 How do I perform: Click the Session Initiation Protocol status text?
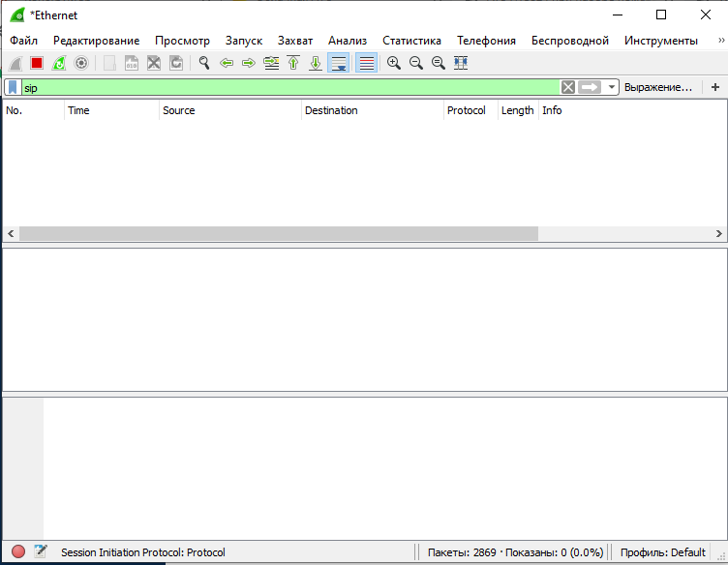tap(143, 552)
